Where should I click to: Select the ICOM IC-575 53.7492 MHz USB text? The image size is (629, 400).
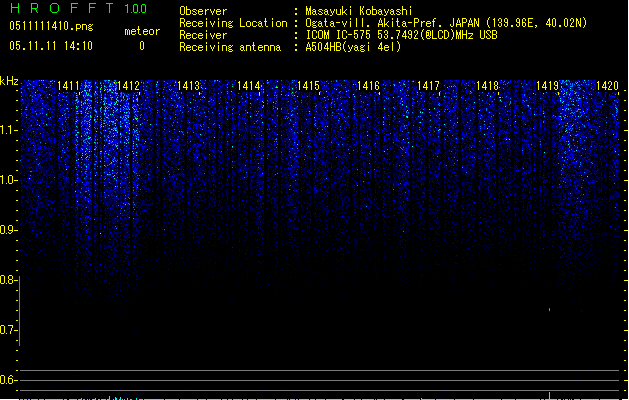click(x=402, y=35)
